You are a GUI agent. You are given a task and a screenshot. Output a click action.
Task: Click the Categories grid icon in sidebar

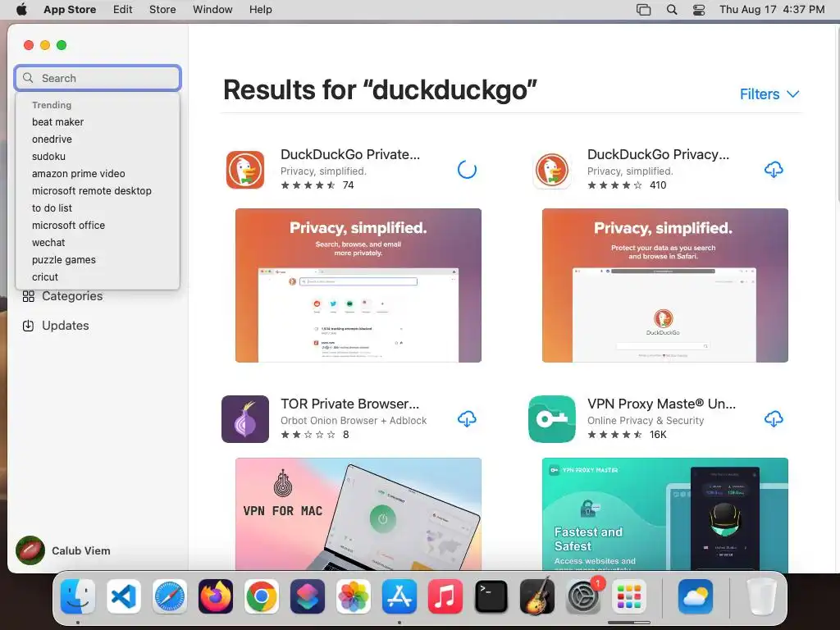point(29,296)
